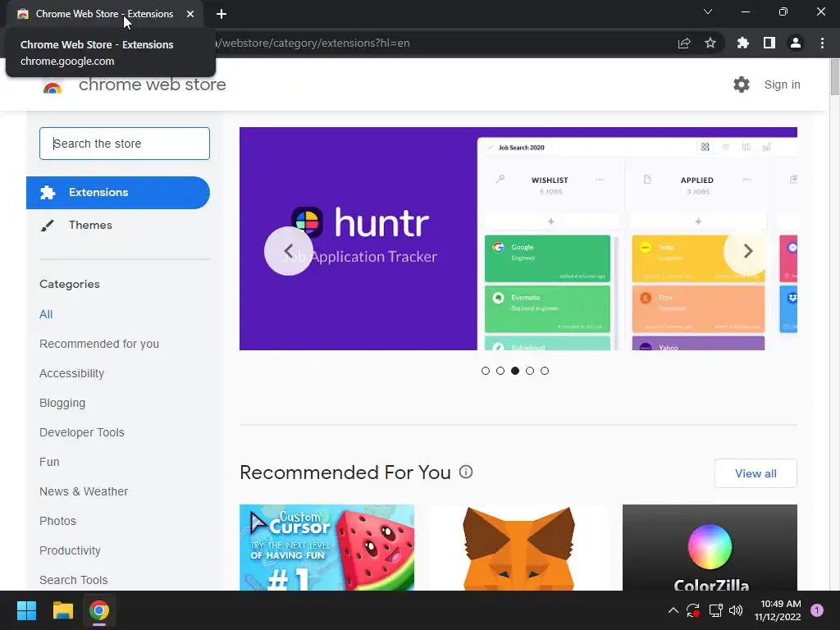Open network status tray icon
Viewport: 840px width, 630px height.
[x=715, y=610]
